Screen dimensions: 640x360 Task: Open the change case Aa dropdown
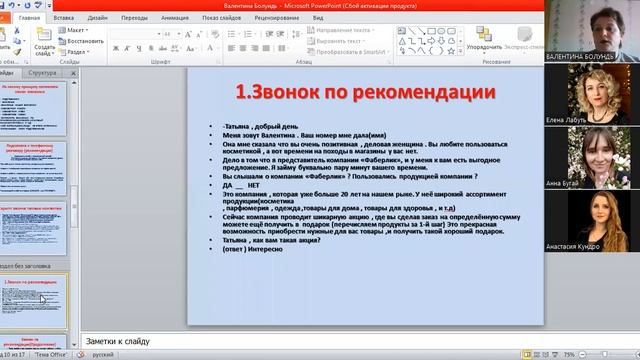coord(191,48)
